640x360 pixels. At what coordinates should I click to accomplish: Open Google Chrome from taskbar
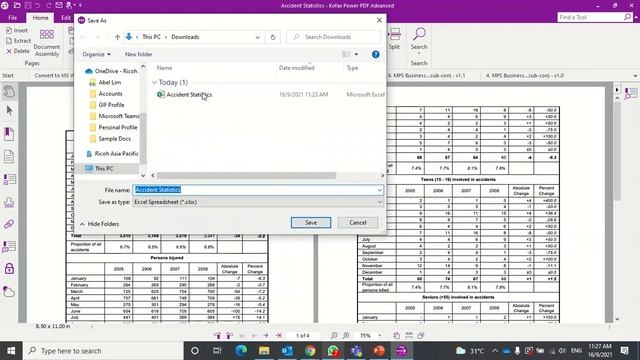point(310,351)
